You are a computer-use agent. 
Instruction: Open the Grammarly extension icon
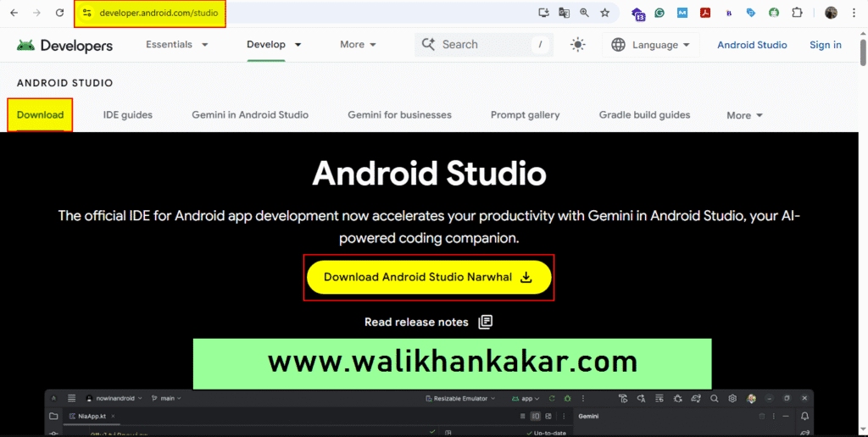pos(659,13)
